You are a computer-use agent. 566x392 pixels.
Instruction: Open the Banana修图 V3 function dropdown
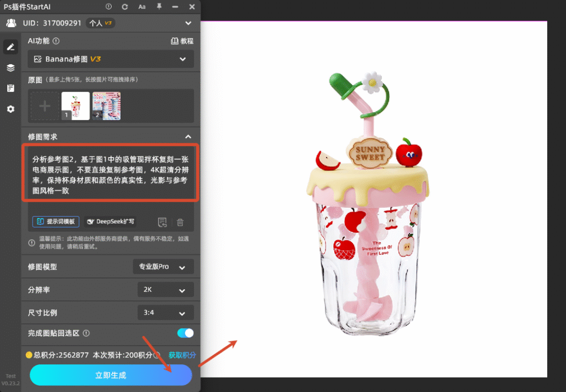(x=110, y=59)
